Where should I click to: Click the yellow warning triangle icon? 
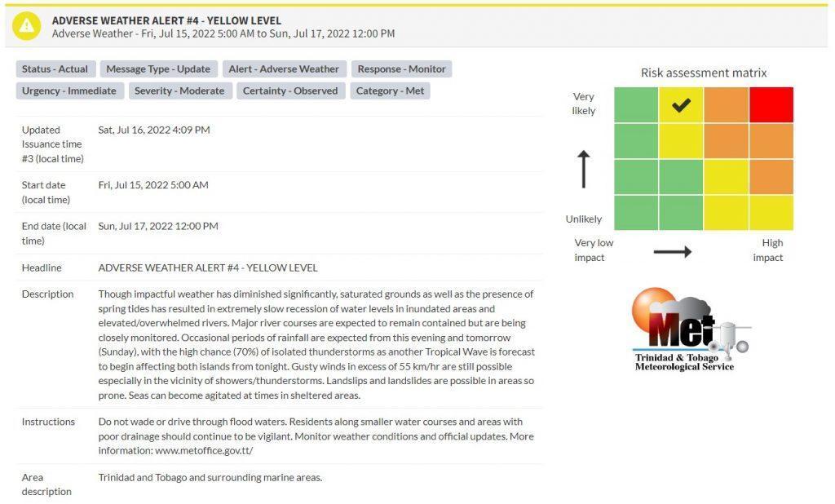click(x=27, y=25)
